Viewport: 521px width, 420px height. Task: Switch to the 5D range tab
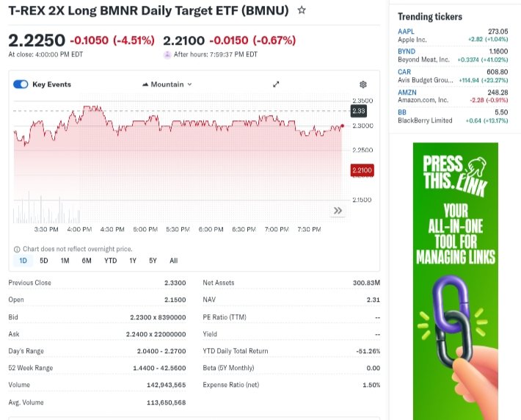[44, 261]
